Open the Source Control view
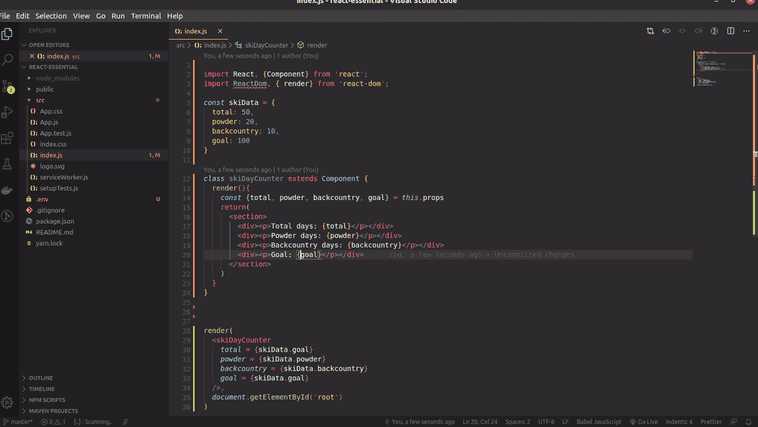Screen dimensions: 758x427 [7, 87]
